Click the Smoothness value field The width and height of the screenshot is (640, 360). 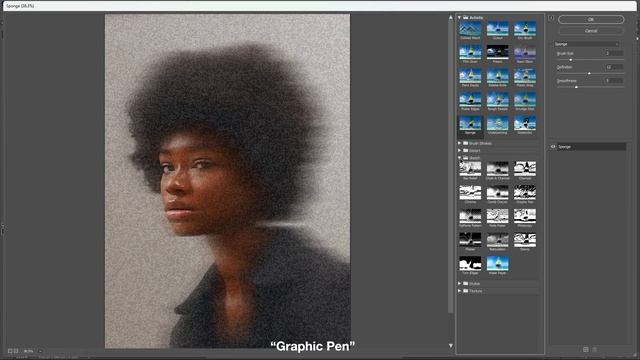[x=614, y=81]
